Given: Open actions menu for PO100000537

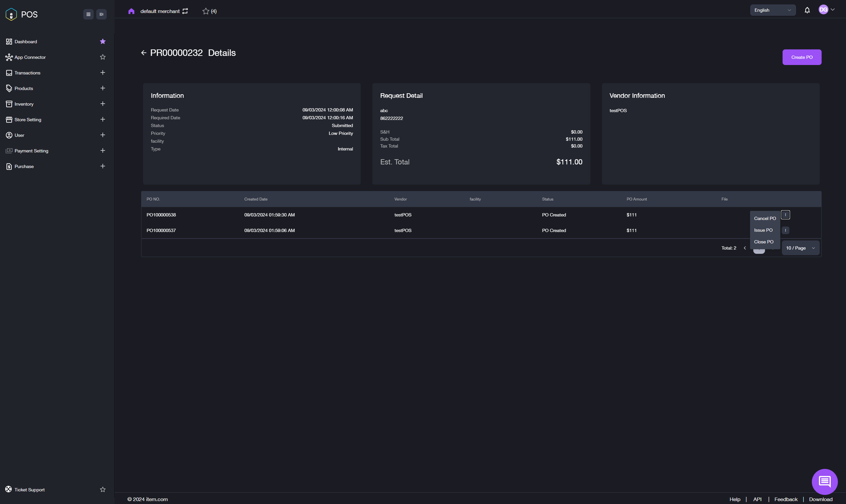Looking at the screenshot, I should click(785, 230).
